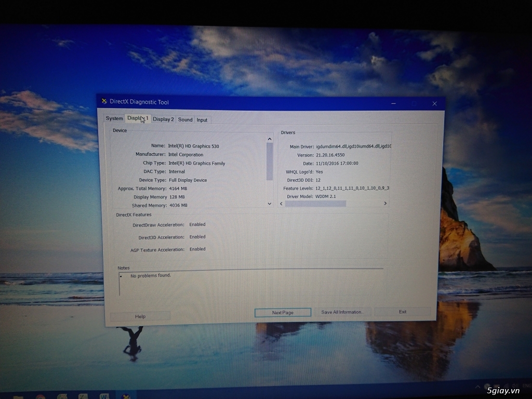The width and height of the screenshot is (532, 399).
Task: Click the name value "Intel(R) HD Graphics 530"
Action: (x=193, y=146)
